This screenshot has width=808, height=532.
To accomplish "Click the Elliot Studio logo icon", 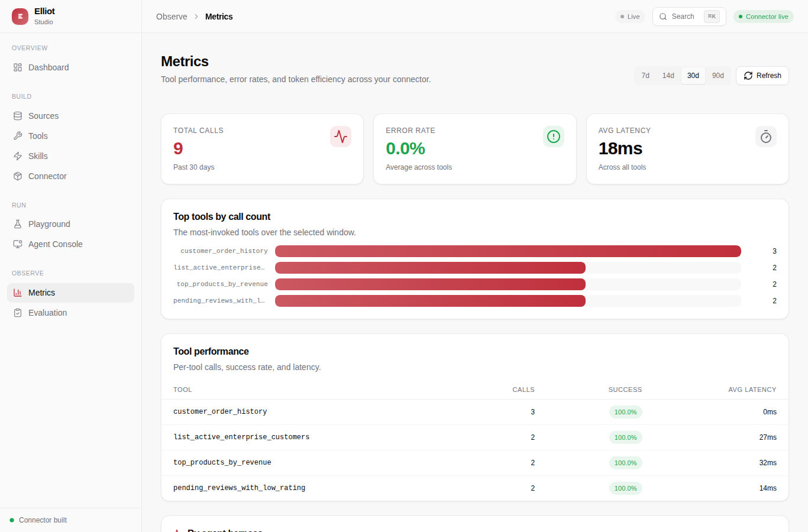I will (20, 17).
